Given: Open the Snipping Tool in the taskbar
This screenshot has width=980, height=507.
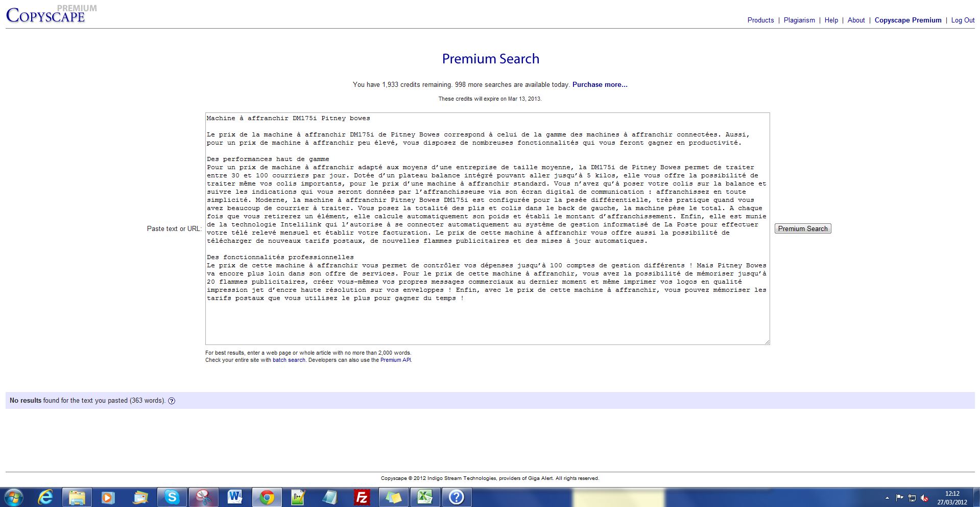Looking at the screenshot, I should tap(203, 497).
